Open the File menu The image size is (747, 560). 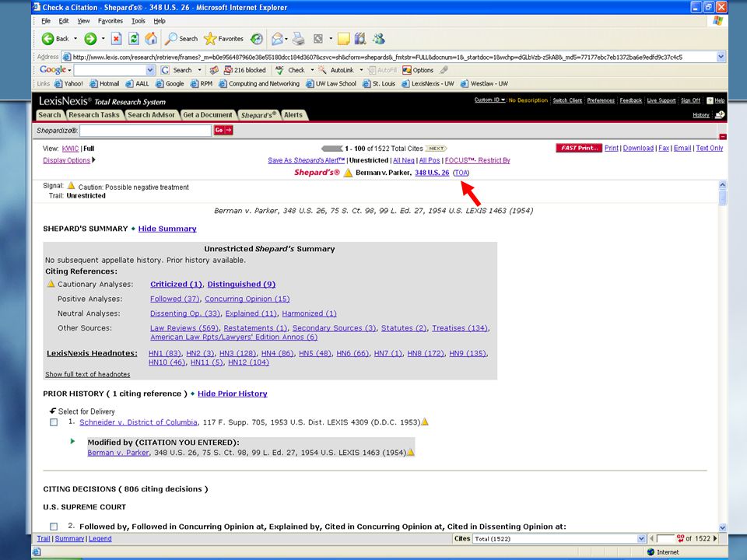pyautogui.click(x=46, y=21)
